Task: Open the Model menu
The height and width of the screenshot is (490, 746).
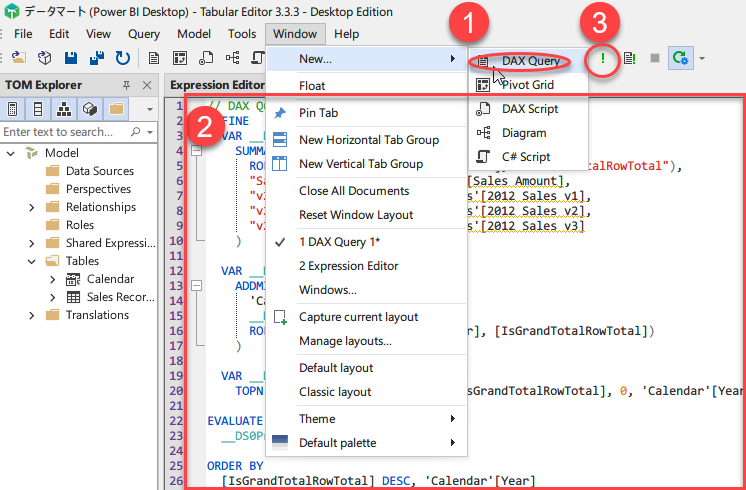Action: pos(194,34)
